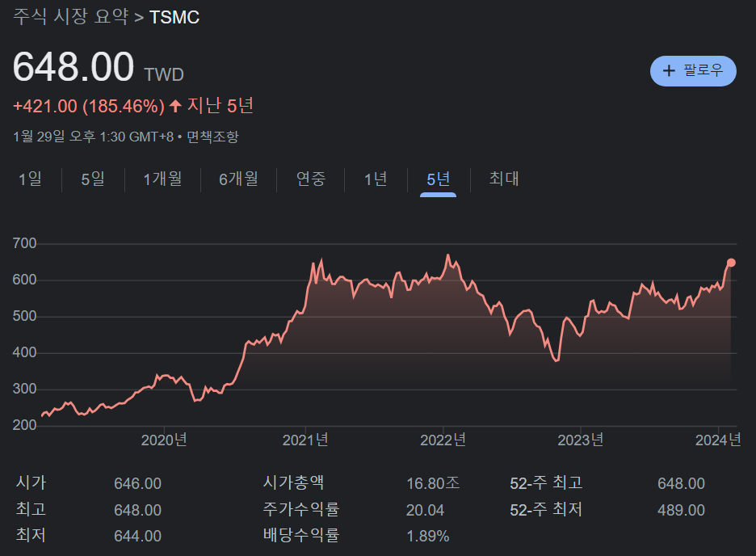Click the 시가 value 646.00

[x=138, y=483]
